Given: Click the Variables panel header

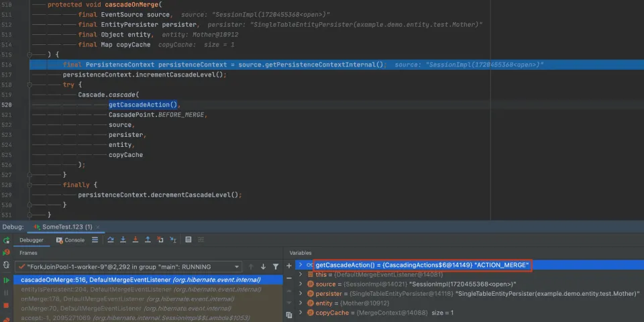Looking at the screenshot, I should tap(301, 253).
